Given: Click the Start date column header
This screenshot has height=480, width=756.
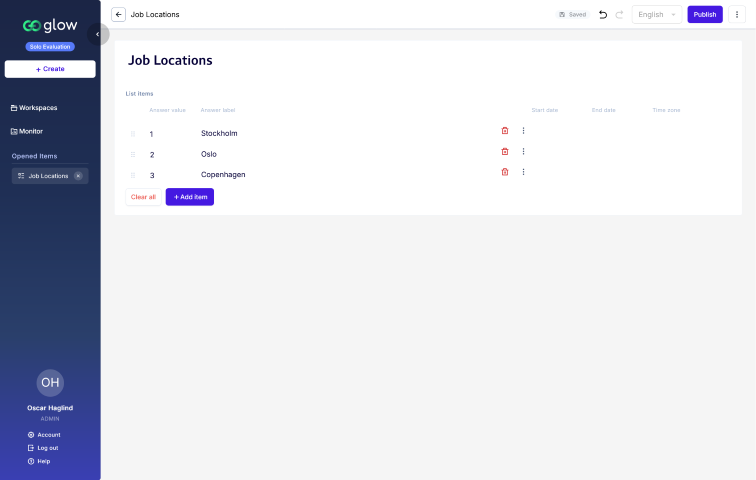Looking at the screenshot, I should pyautogui.click(x=545, y=110).
